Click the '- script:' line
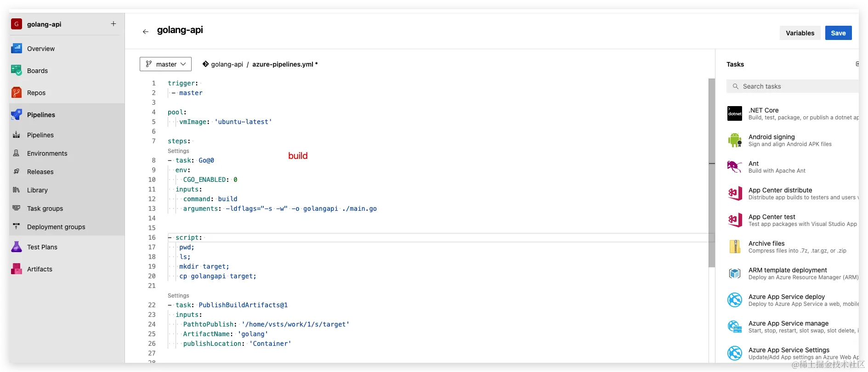868x372 pixels. point(185,237)
